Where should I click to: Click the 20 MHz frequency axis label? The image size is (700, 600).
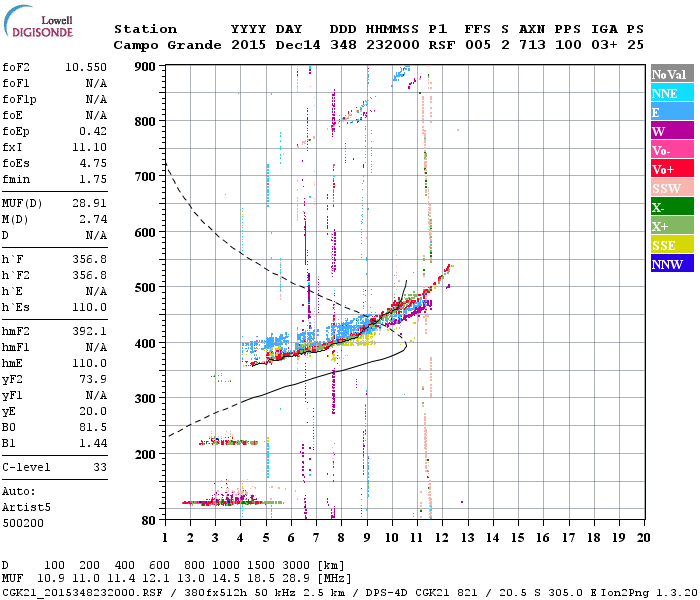643,538
